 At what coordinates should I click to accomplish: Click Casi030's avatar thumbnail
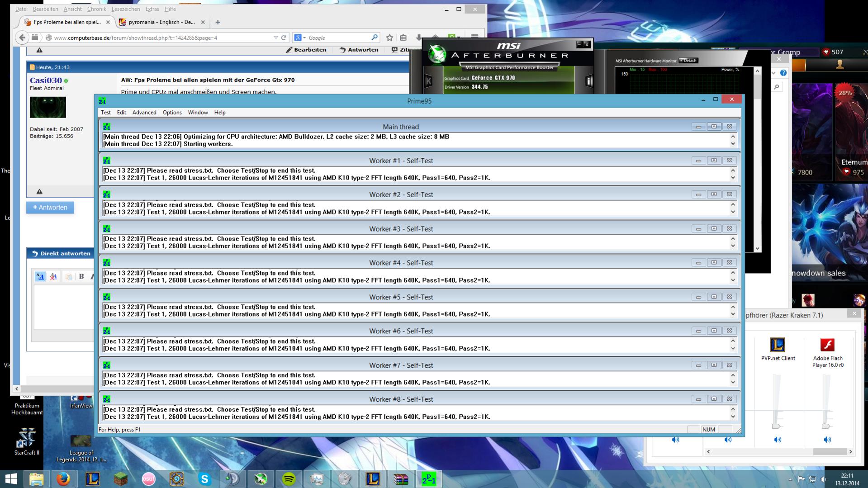(x=48, y=107)
